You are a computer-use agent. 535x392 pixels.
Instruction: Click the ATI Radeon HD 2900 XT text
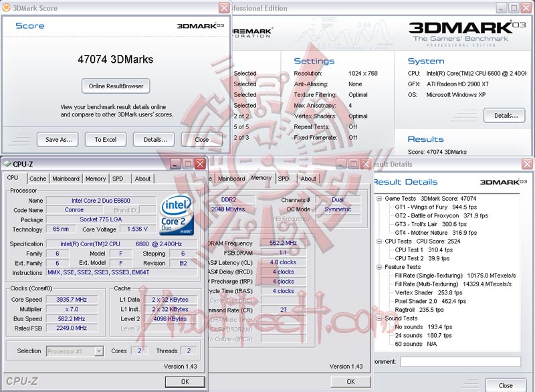[x=457, y=84]
